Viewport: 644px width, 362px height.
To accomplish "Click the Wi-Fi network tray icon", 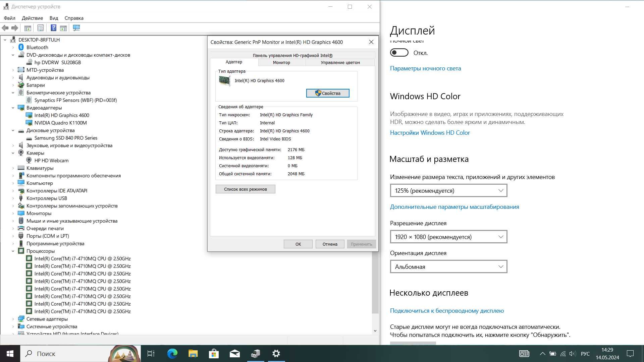I will point(563,353).
